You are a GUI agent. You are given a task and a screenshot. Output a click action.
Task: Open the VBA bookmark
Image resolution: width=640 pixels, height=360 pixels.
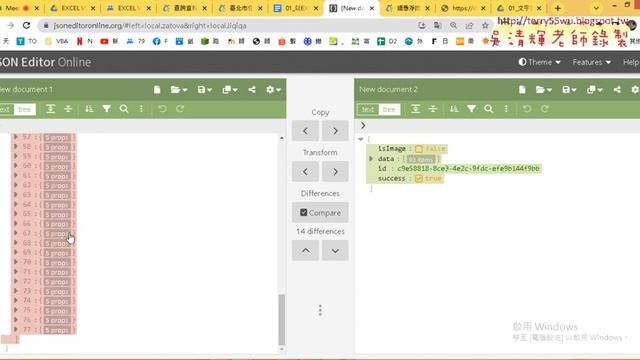pos(57,41)
